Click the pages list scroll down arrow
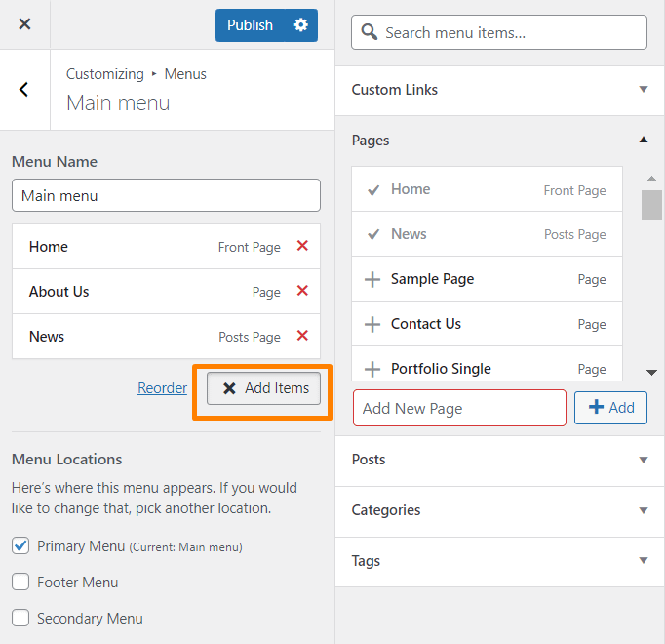The width and height of the screenshot is (665, 644). click(x=651, y=373)
